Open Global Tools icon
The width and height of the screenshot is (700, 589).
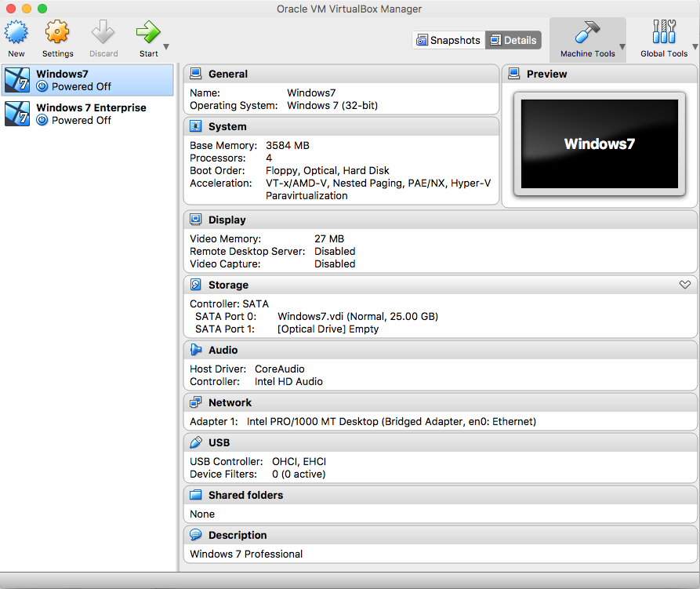tap(663, 34)
